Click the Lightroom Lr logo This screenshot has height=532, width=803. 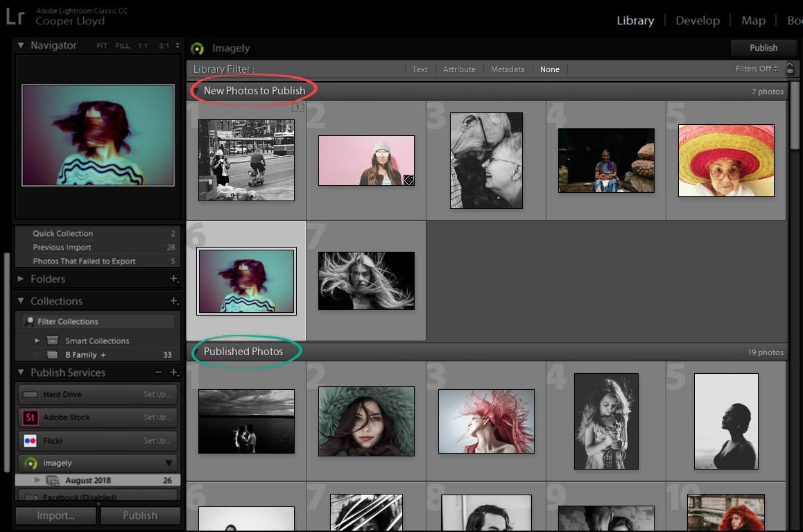15,17
